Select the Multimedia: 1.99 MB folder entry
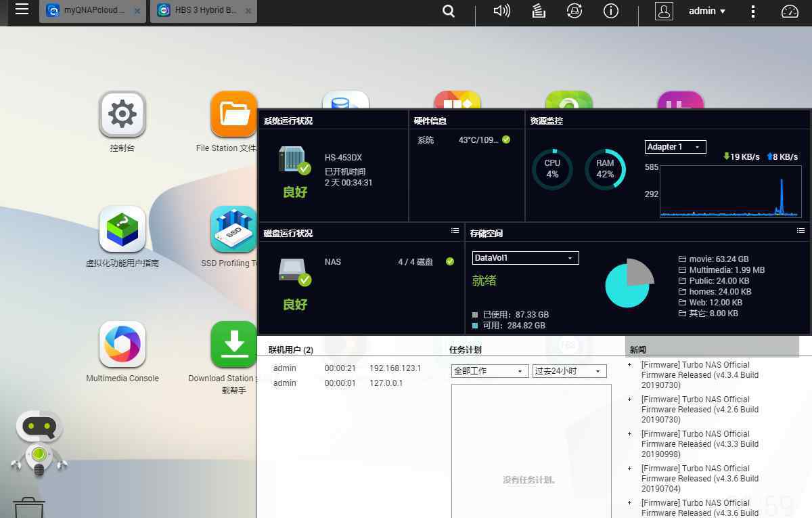This screenshot has height=518, width=812. (x=721, y=270)
